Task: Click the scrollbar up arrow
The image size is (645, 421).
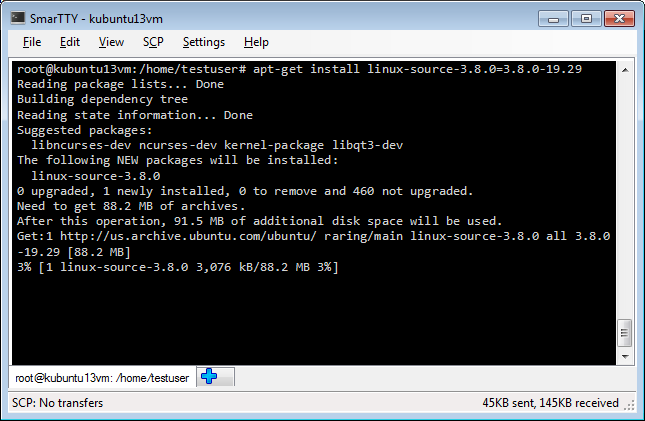Action: tap(625, 70)
